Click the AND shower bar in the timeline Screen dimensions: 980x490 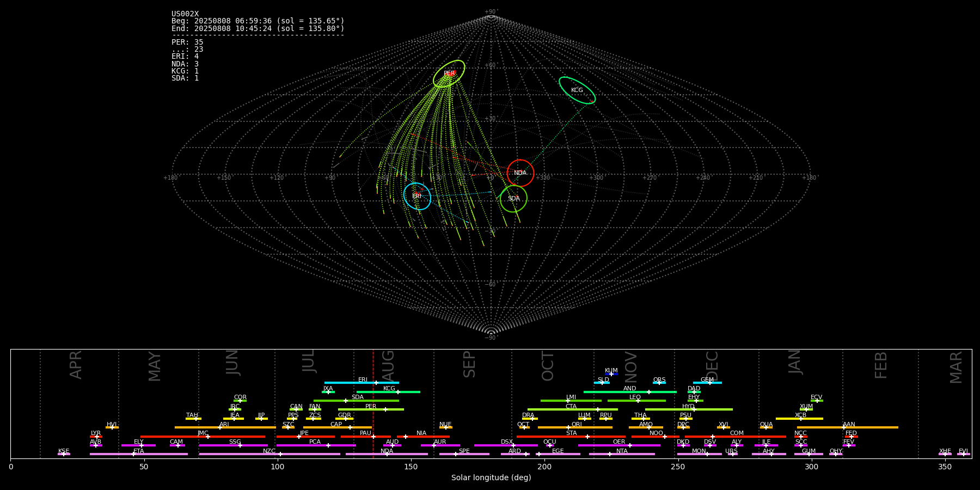click(630, 392)
